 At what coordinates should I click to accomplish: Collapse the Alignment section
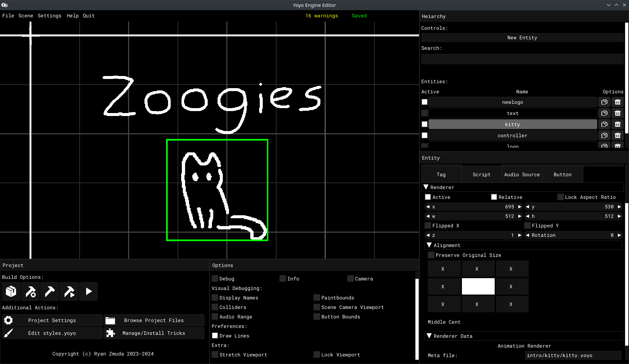point(429,245)
